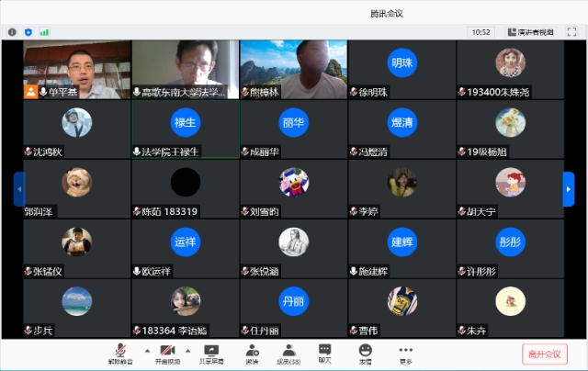The height and width of the screenshot is (371, 588).
Task: Start screen sharing
Action: pyautogui.click(x=211, y=352)
